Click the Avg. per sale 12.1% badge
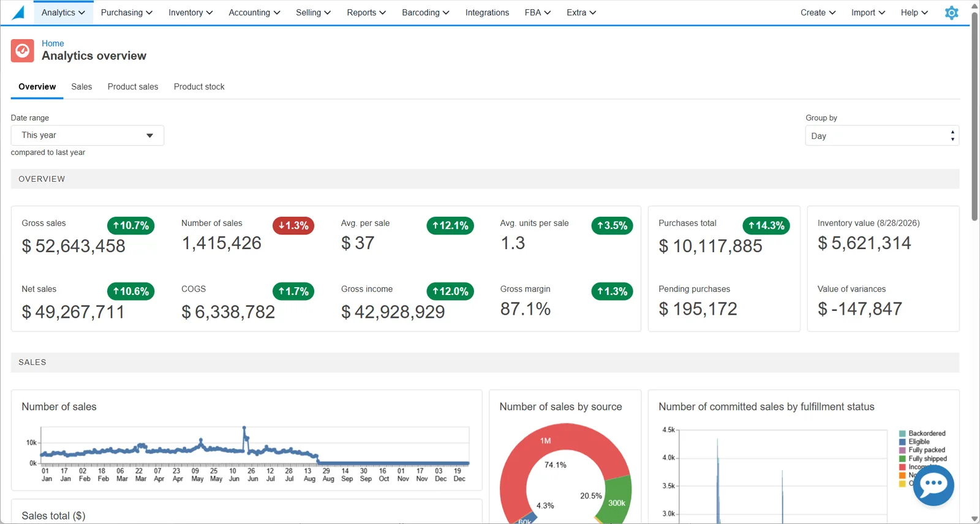This screenshot has height=524, width=980. (450, 225)
